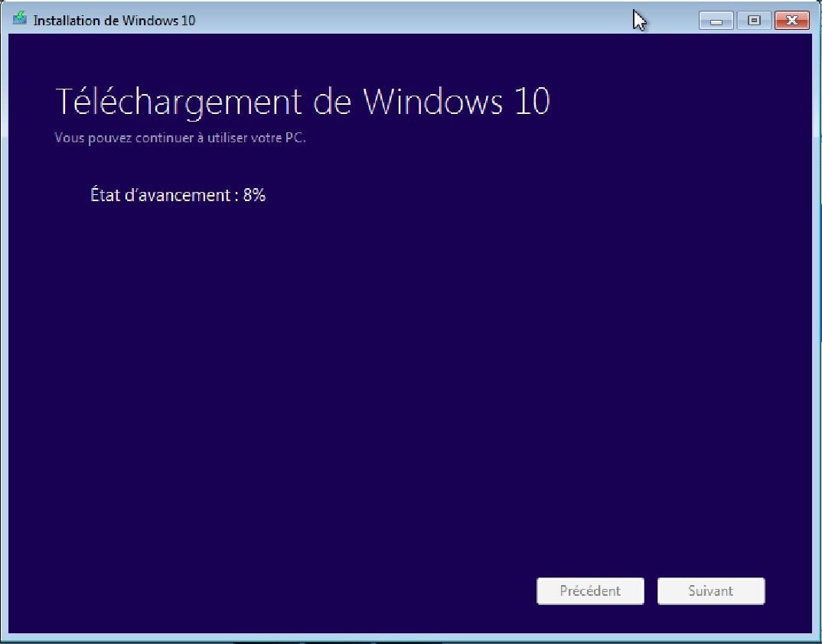Click the 'Installation de Windows 10' window title
This screenshot has width=822, height=644.
coord(114,21)
